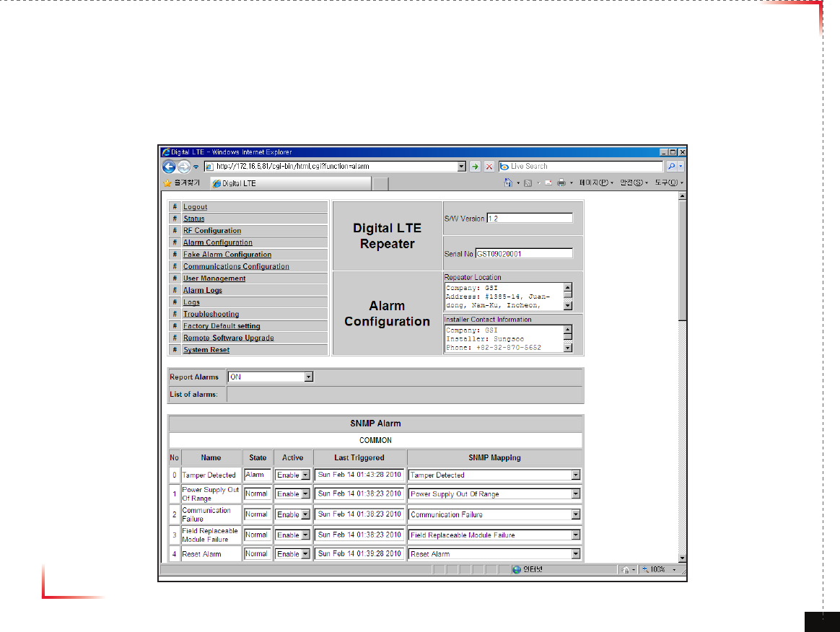Click Repeater Location scroll down arrow
The image size is (840, 632).
[x=568, y=306]
